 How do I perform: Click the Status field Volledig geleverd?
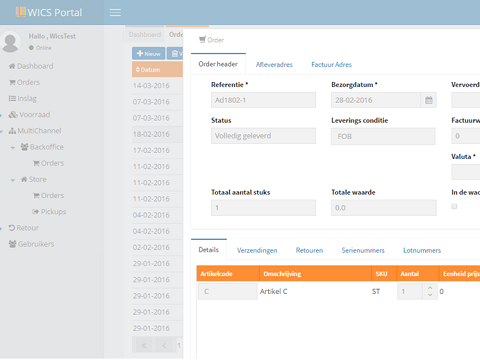(263, 136)
